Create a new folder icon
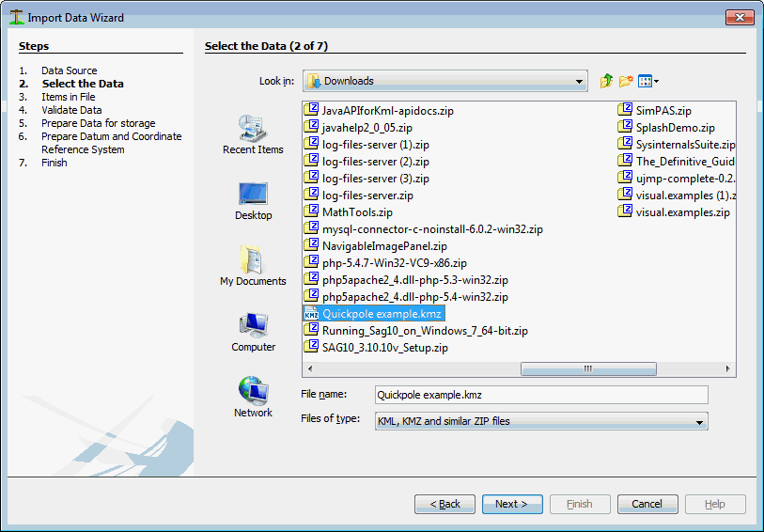 tap(626, 81)
